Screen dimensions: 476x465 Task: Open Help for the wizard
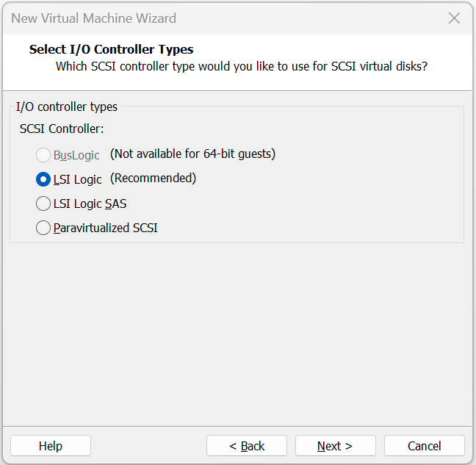[x=51, y=446]
